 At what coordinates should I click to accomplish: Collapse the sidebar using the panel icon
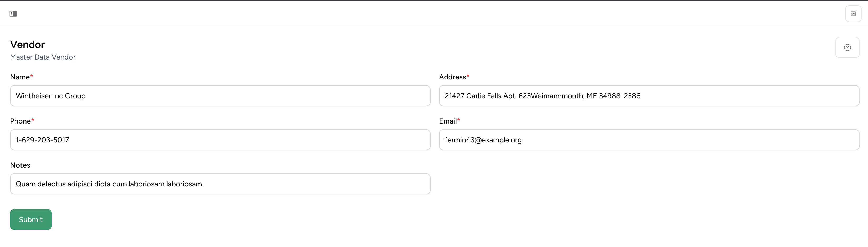coord(13,13)
